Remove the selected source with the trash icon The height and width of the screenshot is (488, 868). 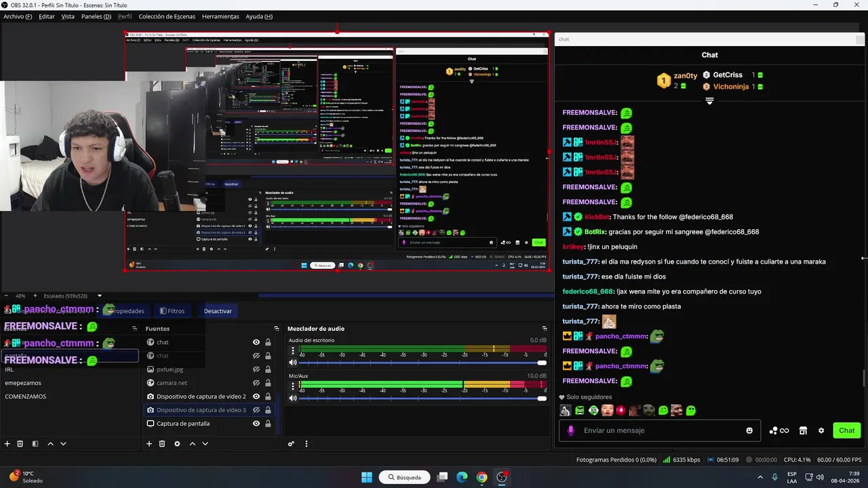(162, 444)
